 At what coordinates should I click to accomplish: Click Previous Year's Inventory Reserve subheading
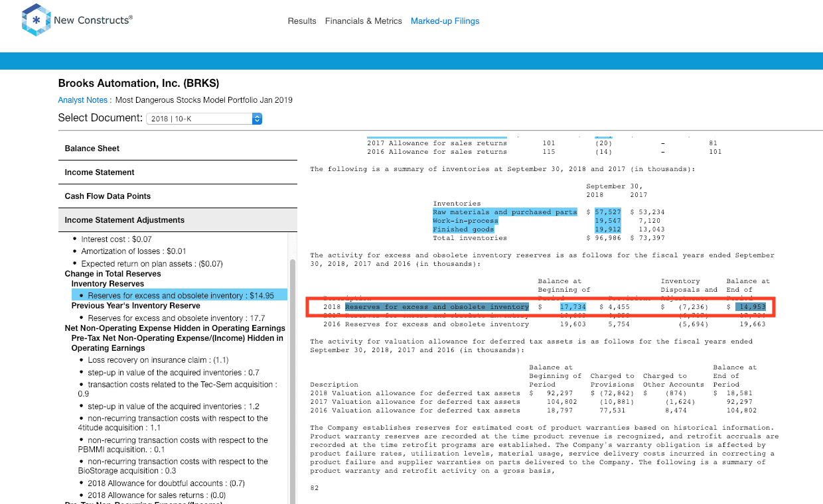[136, 306]
